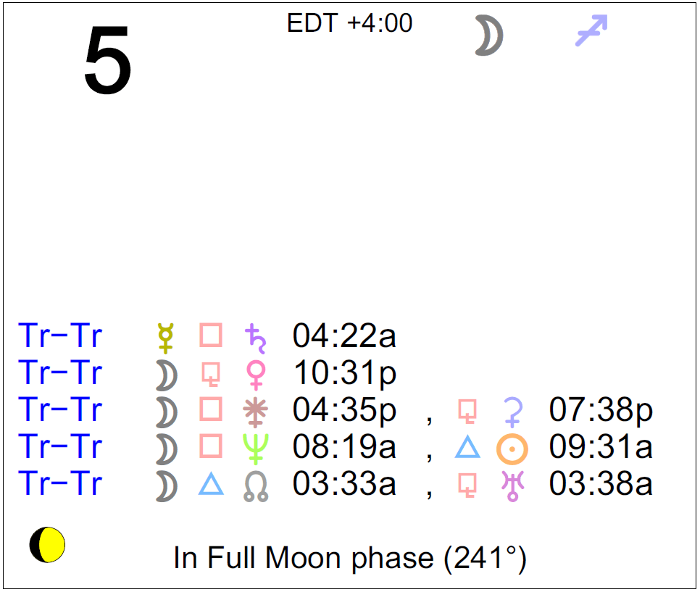The image size is (700, 592).
Task: Click the pink Venus symbol
Action: (256, 374)
